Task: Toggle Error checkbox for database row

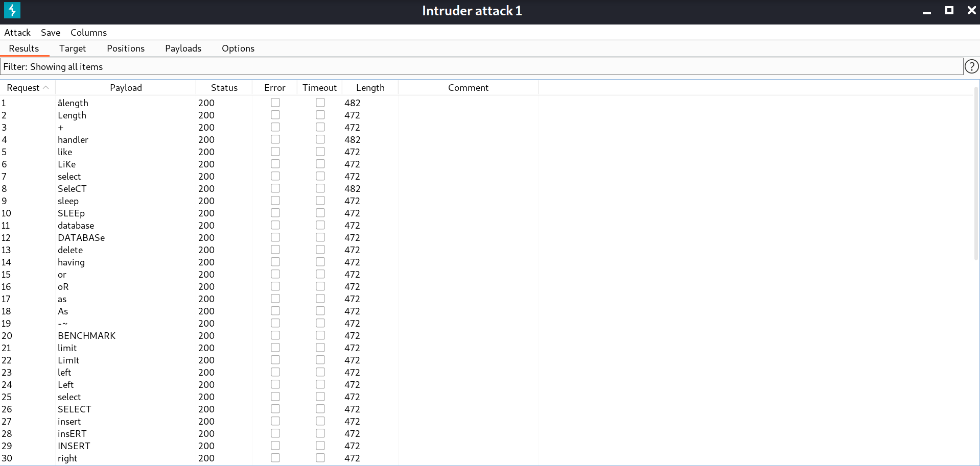Action: tap(275, 225)
